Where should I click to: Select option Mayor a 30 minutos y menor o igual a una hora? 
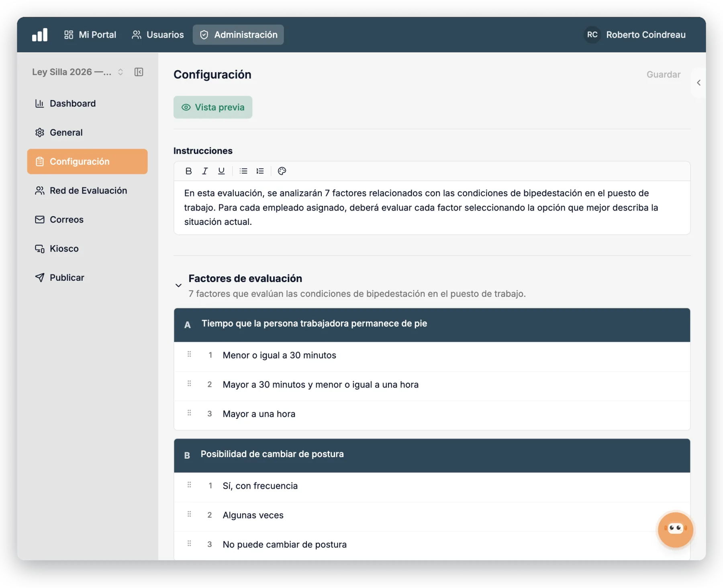[432, 386]
